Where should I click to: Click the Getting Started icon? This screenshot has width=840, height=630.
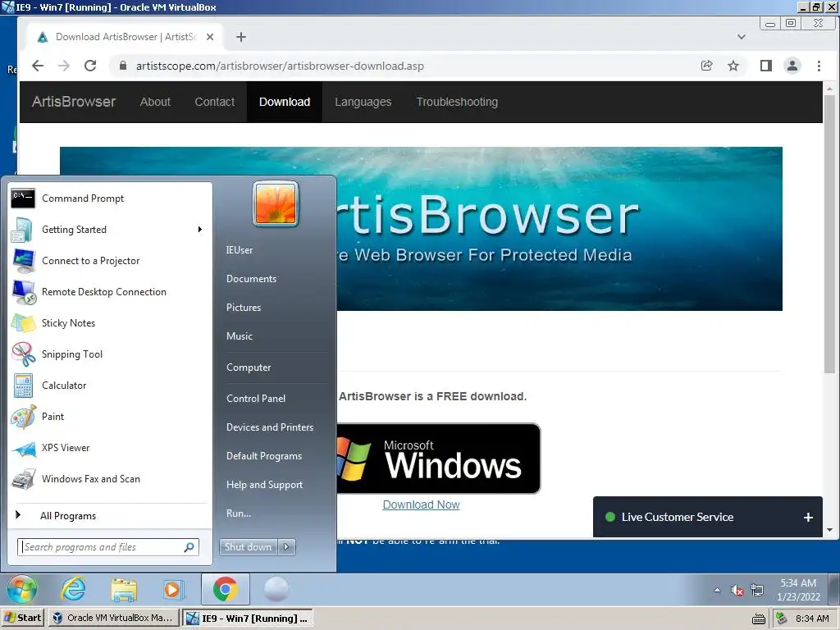[x=22, y=230]
